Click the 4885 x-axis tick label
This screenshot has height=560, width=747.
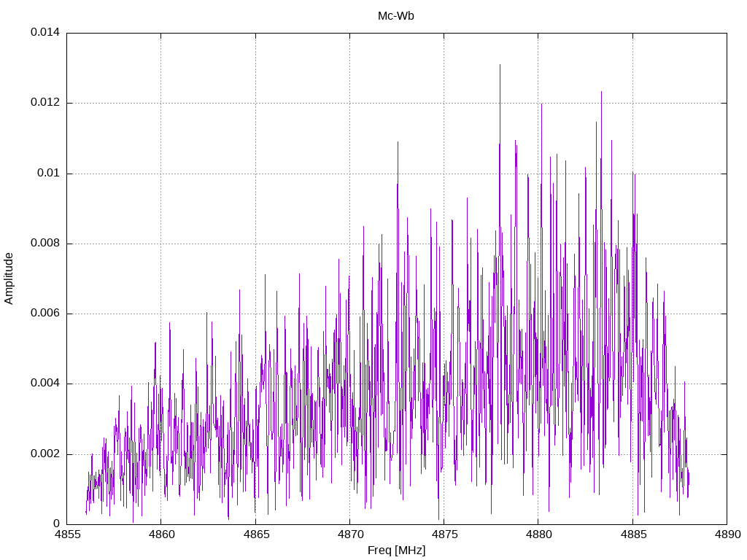pos(633,534)
